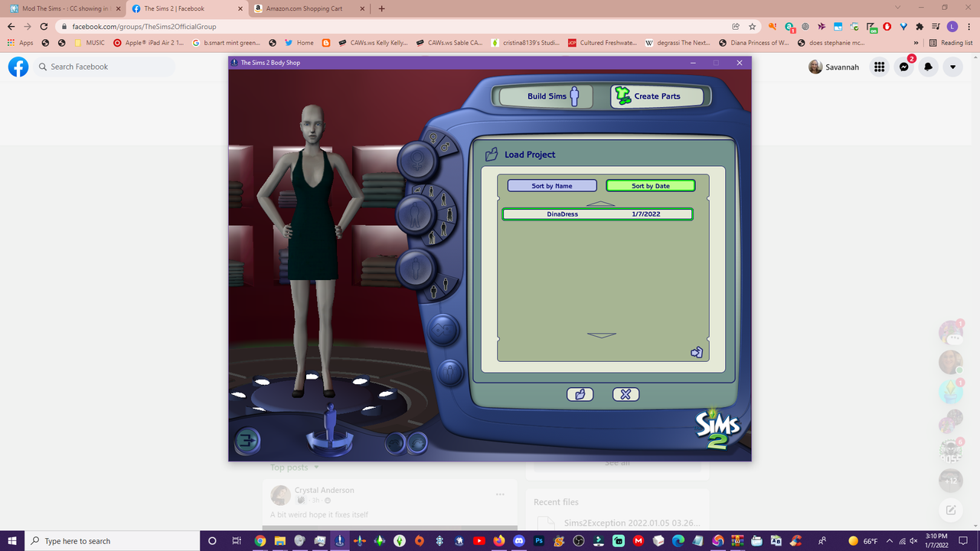Open Crystal Anderson's profile link

pyautogui.click(x=324, y=490)
